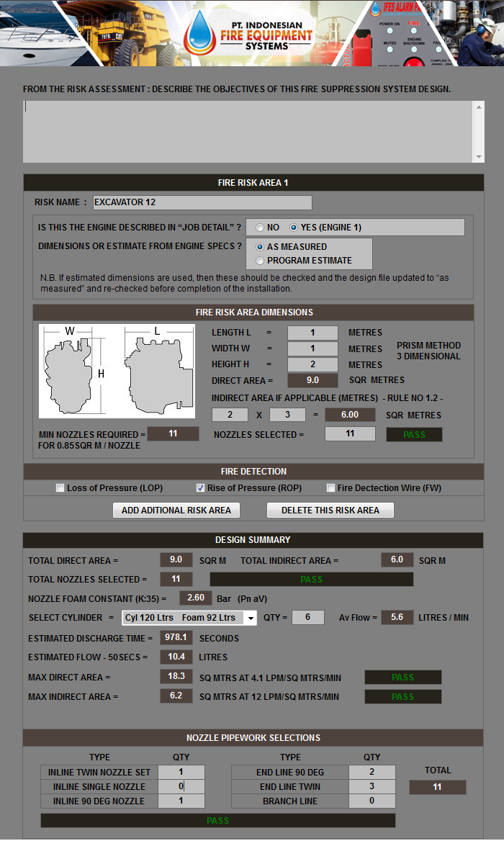Click the Risk Name input field

coord(202,202)
